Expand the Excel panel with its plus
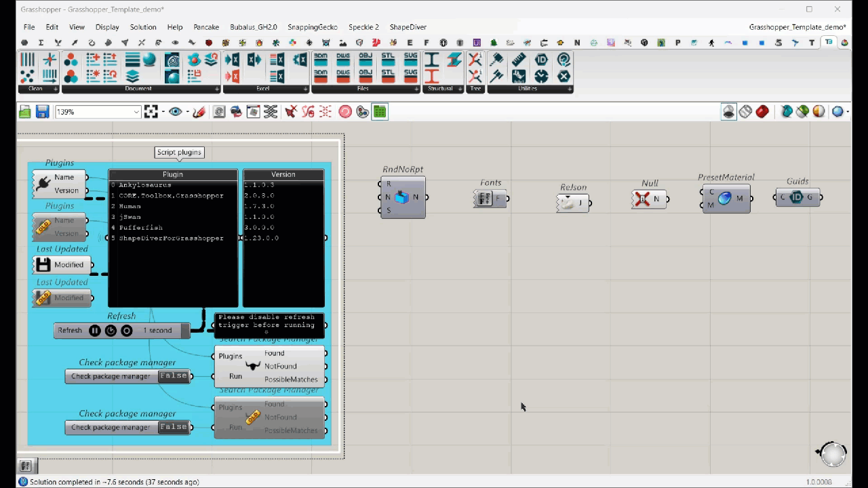Screen dimensions: 868x488 point(305,89)
